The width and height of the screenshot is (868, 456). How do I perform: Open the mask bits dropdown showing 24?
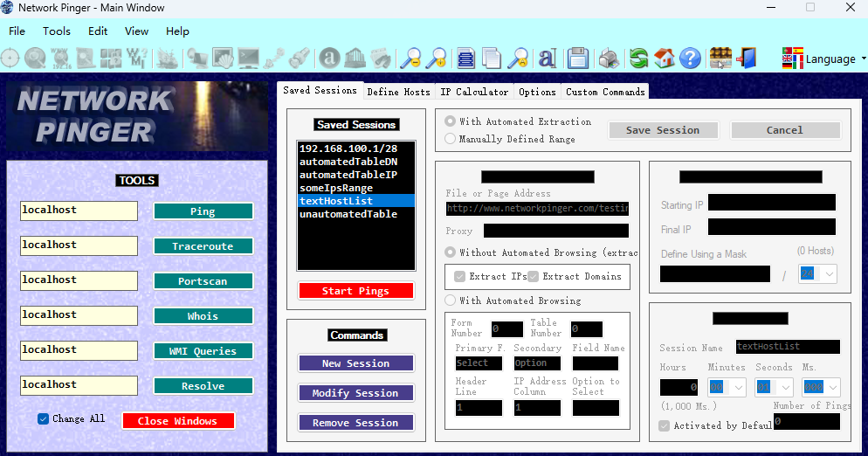(829, 273)
